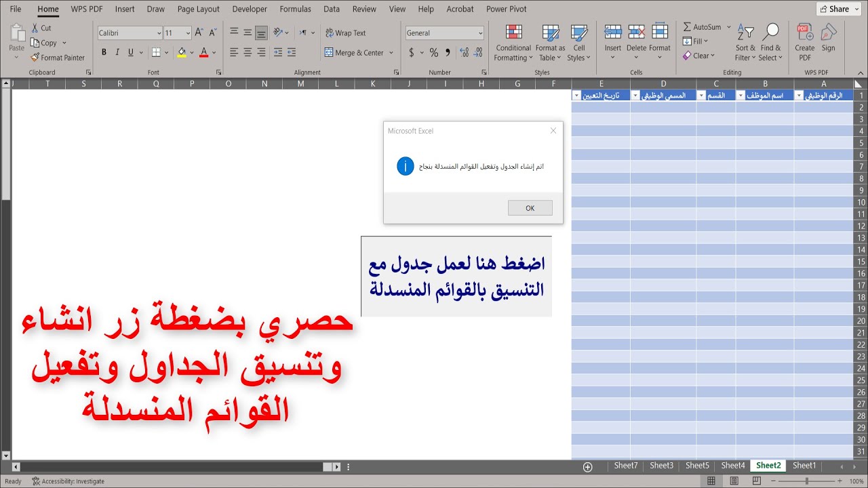Viewport: 868px width, 488px height.
Task: Click the blue-text macro button to create table
Action: coord(456,277)
